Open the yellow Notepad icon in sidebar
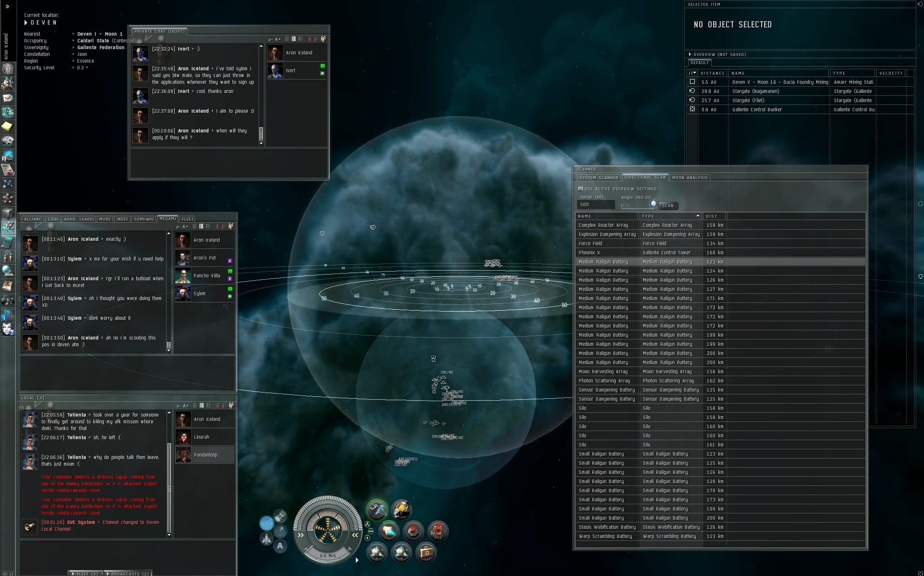The image size is (924, 576). pyautogui.click(x=8, y=126)
